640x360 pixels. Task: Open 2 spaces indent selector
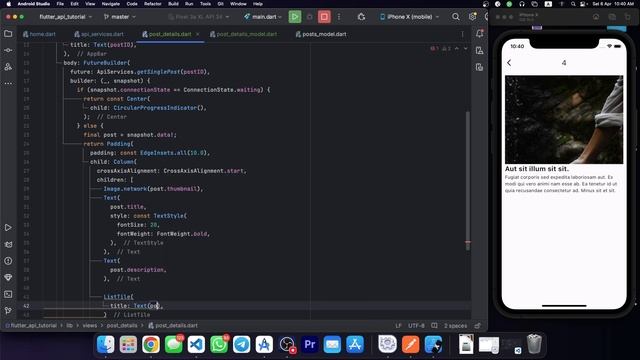click(456, 325)
